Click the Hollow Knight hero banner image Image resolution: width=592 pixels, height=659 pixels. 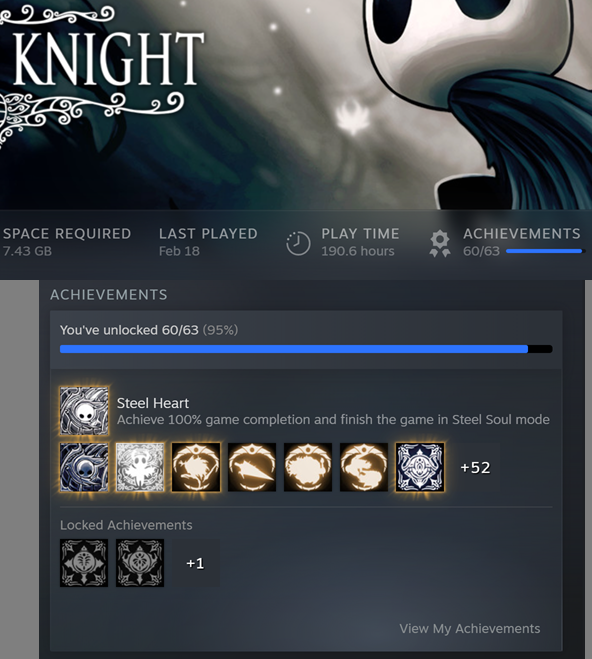click(296, 105)
